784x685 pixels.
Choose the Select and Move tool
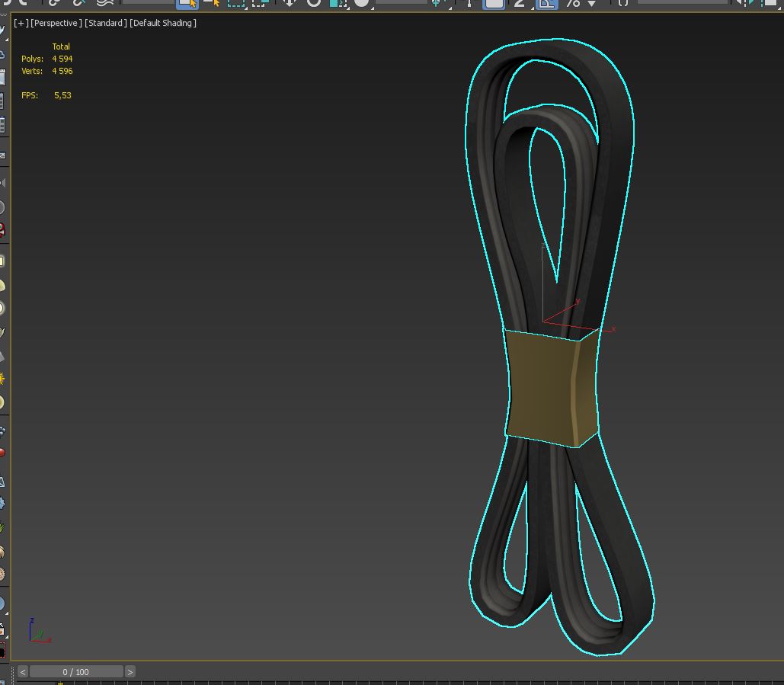[290, 3]
